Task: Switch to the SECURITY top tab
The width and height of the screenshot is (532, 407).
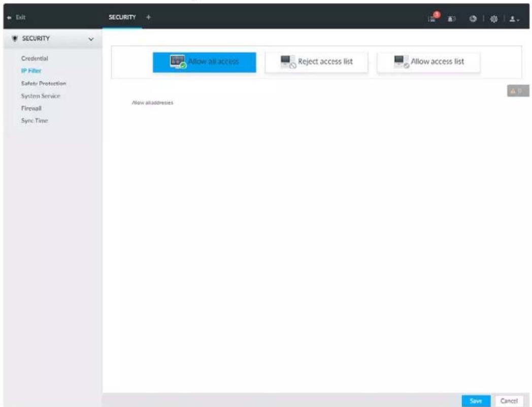Action: 122,17
